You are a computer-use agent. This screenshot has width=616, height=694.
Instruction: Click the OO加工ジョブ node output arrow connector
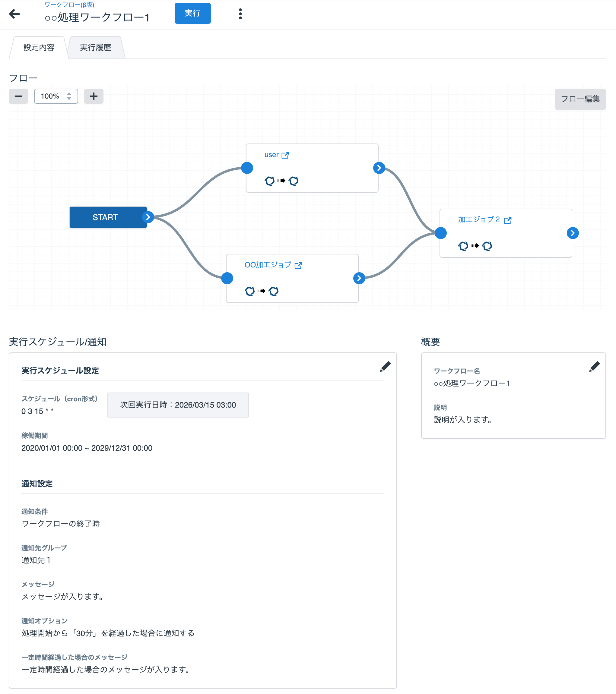tap(359, 279)
